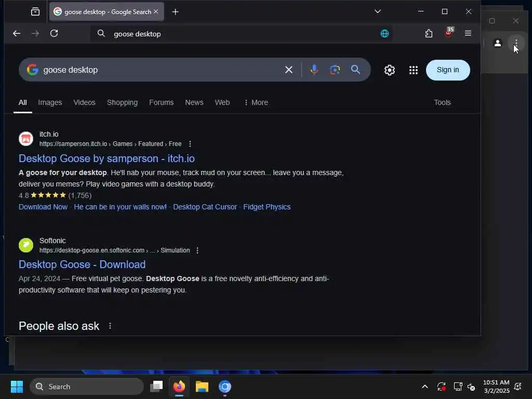Click the Chromium taskbar icon
This screenshot has height=399, width=532.
tap(224, 387)
